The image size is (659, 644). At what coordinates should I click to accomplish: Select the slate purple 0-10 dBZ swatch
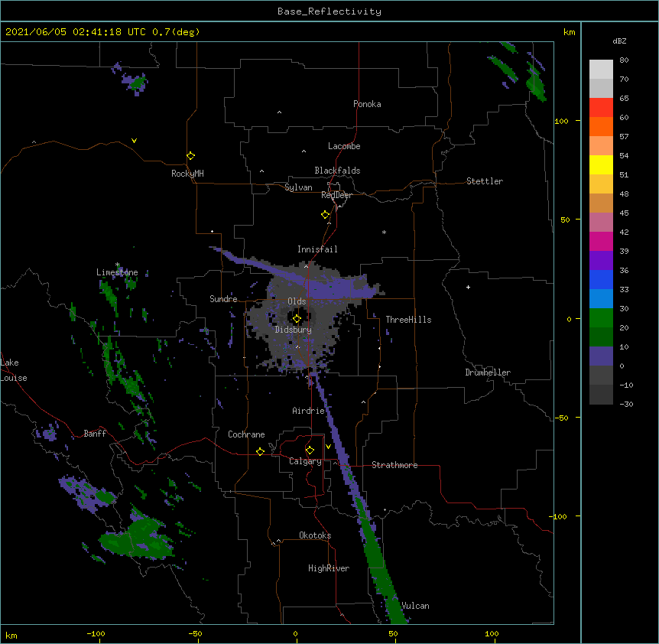pyautogui.click(x=601, y=356)
